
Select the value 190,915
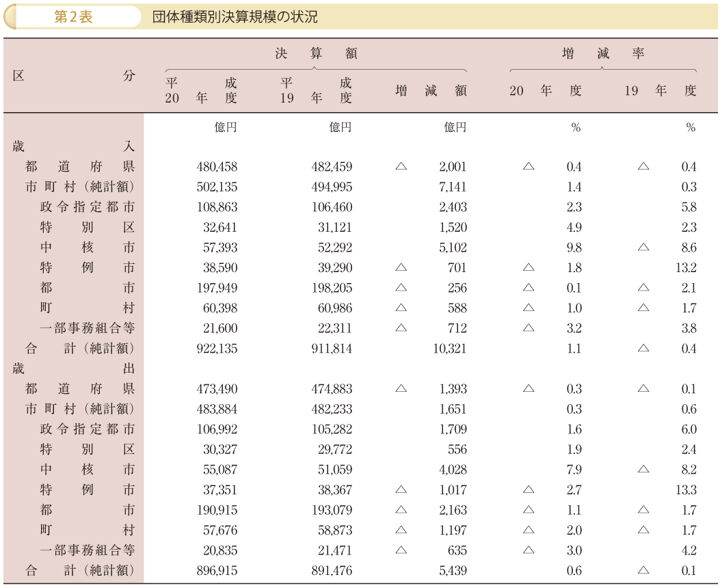(217, 510)
